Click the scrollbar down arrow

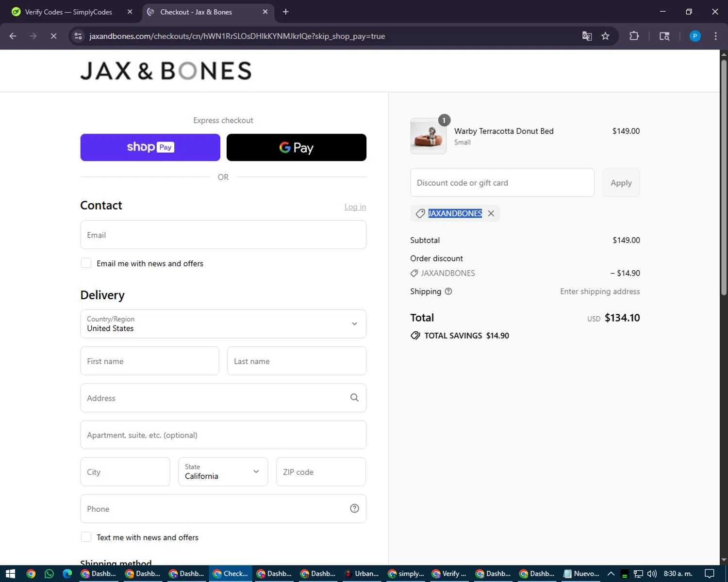tap(724, 560)
